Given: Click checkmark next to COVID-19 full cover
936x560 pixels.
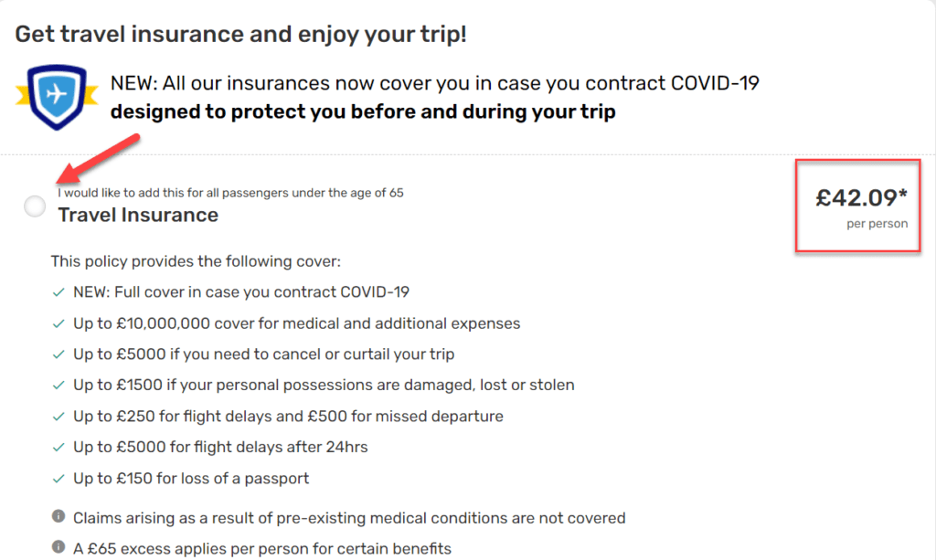Looking at the screenshot, I should pyautogui.click(x=58, y=292).
